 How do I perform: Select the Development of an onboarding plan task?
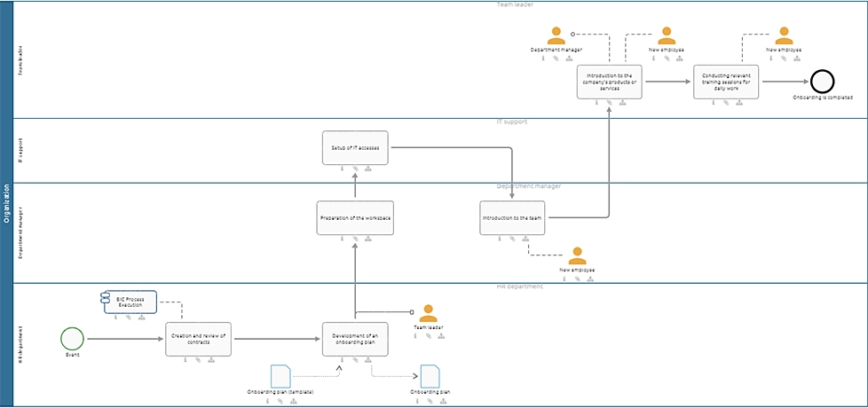coord(355,339)
